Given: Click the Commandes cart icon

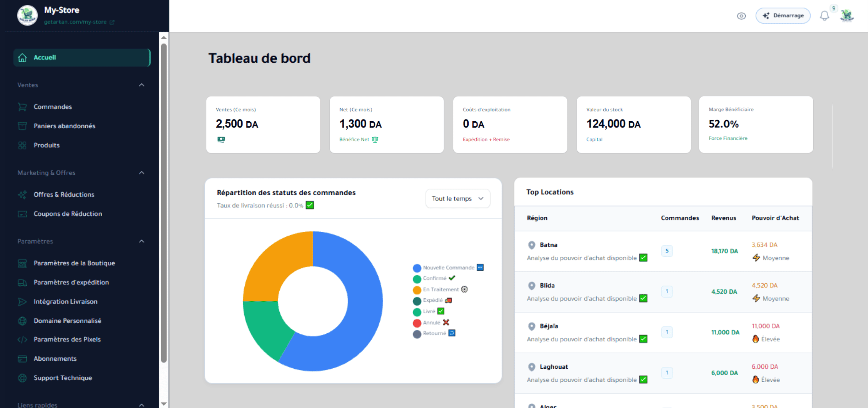Looking at the screenshot, I should (x=22, y=107).
